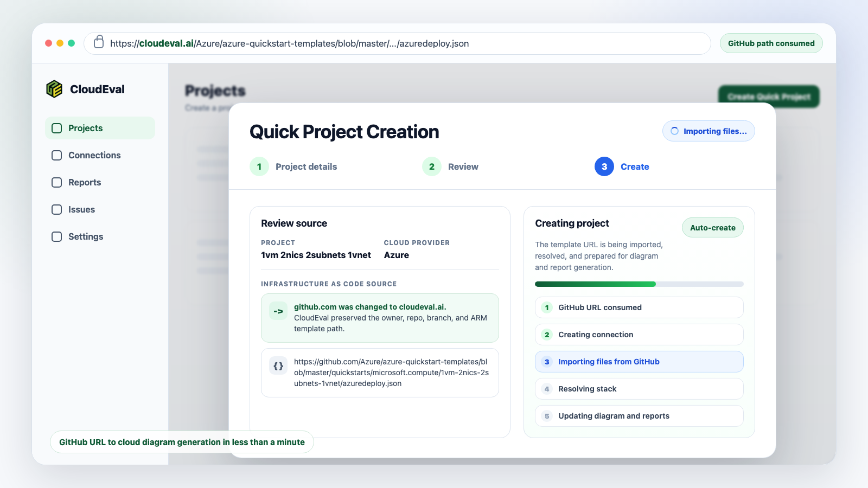The height and width of the screenshot is (488, 868).
Task: Click the Quick Project Creation heading
Action: coord(344,132)
